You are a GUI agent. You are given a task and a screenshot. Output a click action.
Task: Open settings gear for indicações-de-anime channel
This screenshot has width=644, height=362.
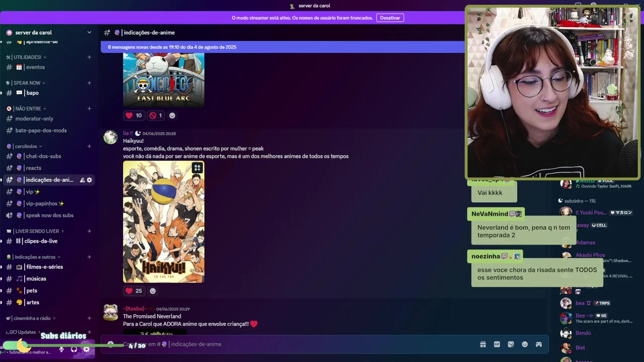(x=90, y=180)
